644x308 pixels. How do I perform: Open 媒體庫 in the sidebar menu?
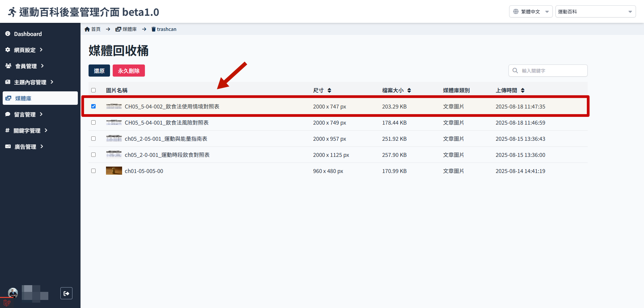pyautogui.click(x=40, y=98)
